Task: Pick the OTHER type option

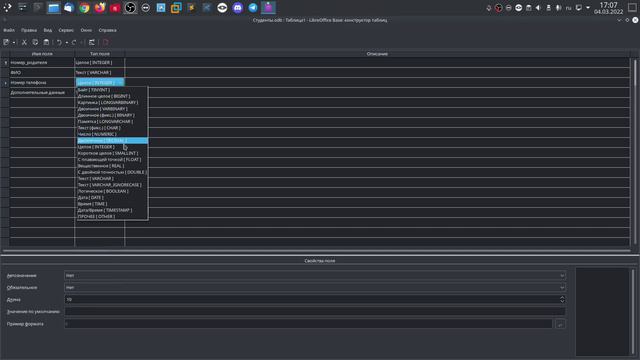Action: pos(112,216)
